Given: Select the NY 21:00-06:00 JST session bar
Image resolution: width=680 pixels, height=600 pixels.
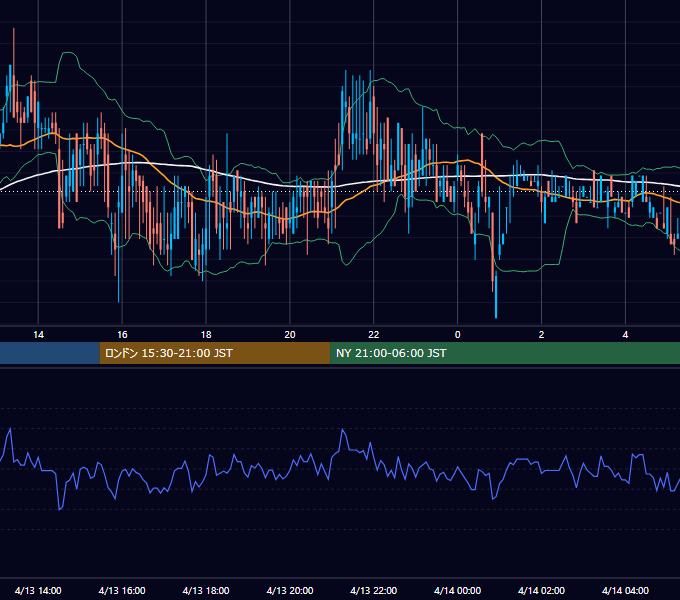Looking at the screenshot, I should (505, 353).
